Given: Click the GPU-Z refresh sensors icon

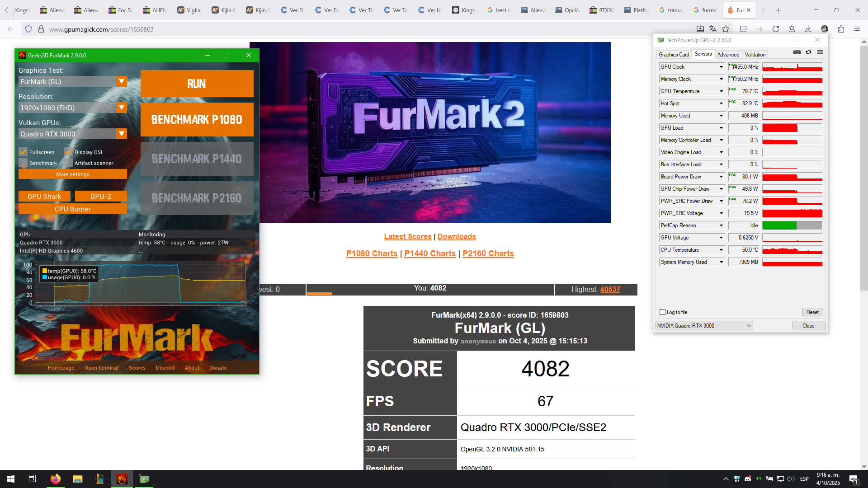Looking at the screenshot, I should click(x=808, y=52).
